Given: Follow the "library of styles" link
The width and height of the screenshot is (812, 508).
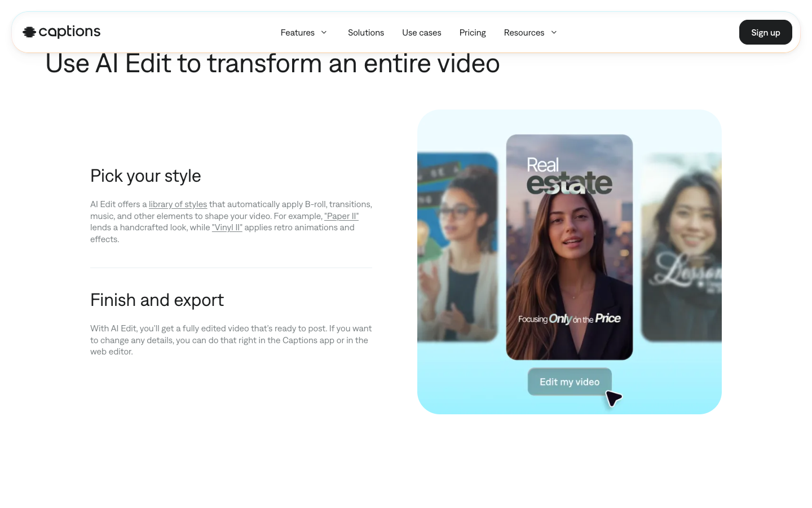Looking at the screenshot, I should coord(178,204).
